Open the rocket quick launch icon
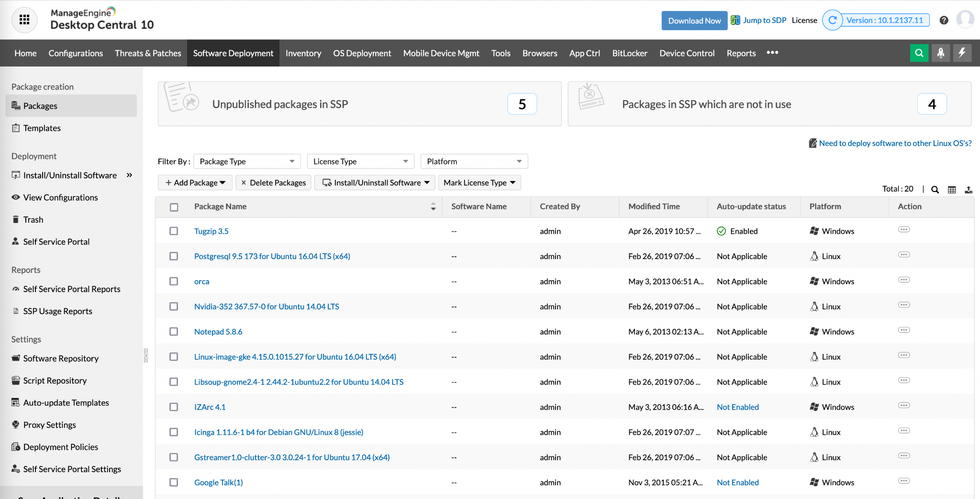This screenshot has width=980, height=499. [x=940, y=53]
